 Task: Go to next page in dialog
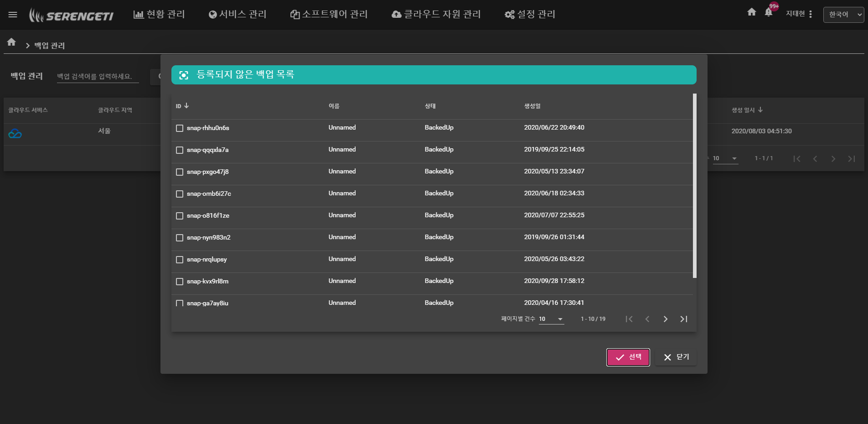665,319
